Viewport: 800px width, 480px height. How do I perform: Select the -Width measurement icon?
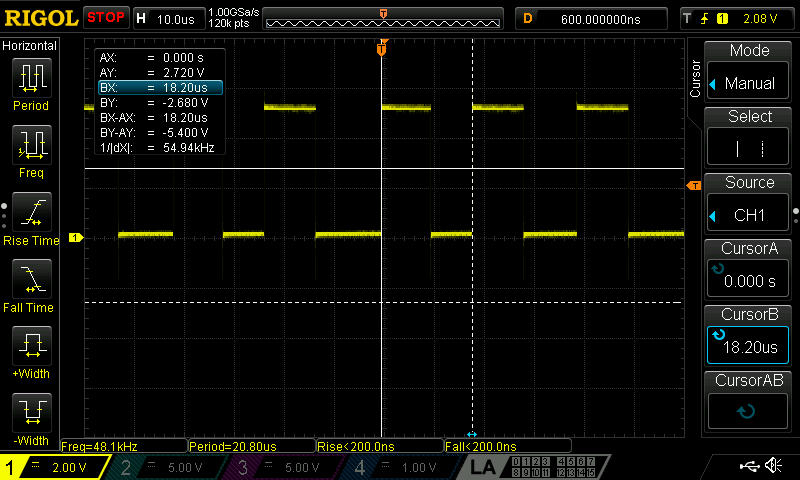(x=31, y=413)
